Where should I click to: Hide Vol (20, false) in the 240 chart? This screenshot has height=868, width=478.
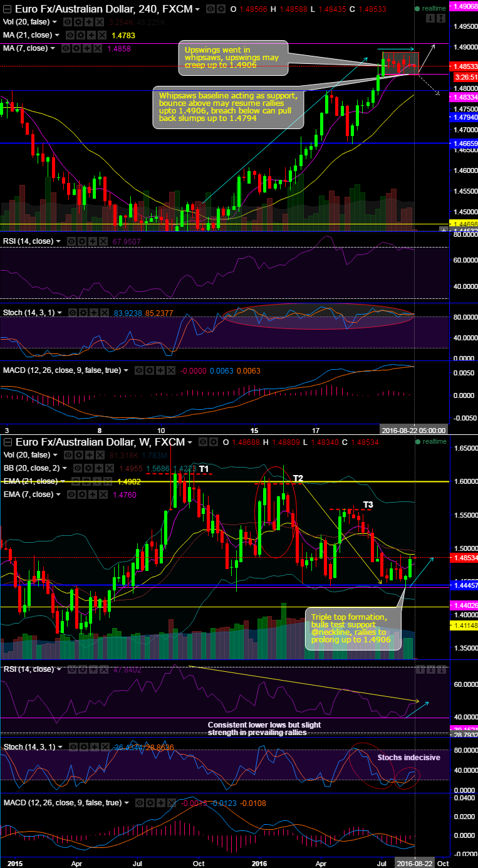coord(68,22)
